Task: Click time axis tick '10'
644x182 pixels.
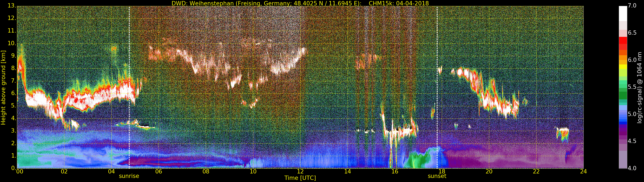Action: 253,172
